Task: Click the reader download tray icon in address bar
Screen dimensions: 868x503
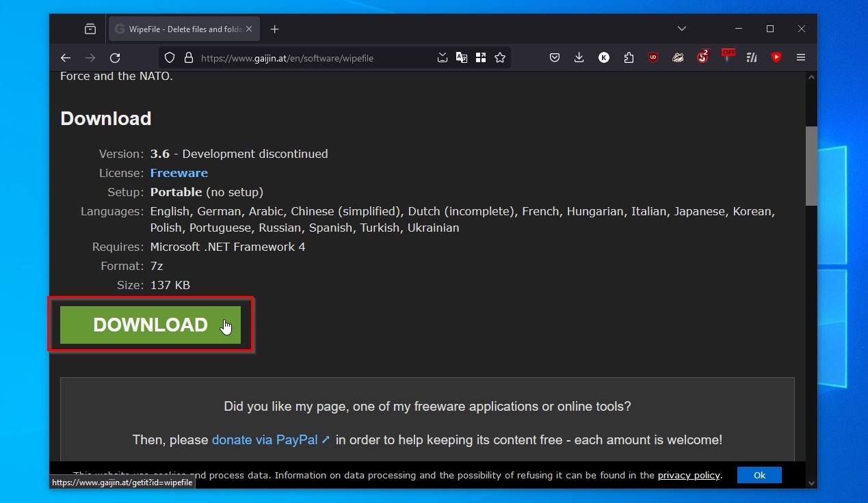Action: coord(443,58)
